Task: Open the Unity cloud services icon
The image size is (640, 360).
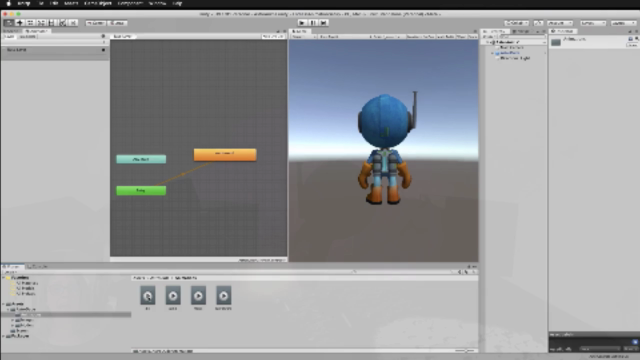Action: pyautogui.click(x=538, y=23)
